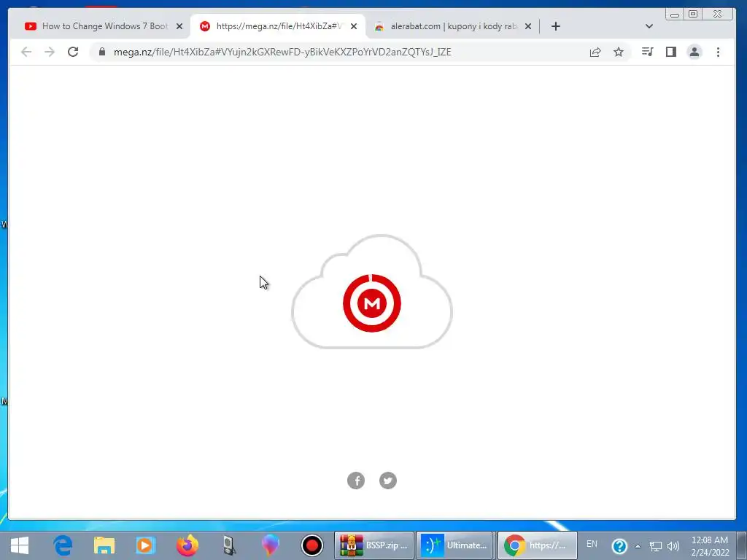Open a new tab with the plus button
This screenshot has height=560, width=747.
(555, 26)
